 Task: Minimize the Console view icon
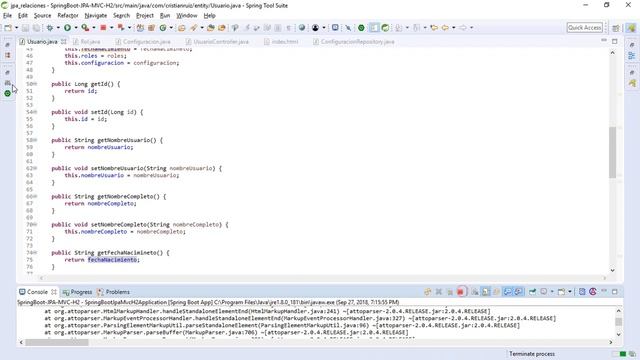[604, 291]
